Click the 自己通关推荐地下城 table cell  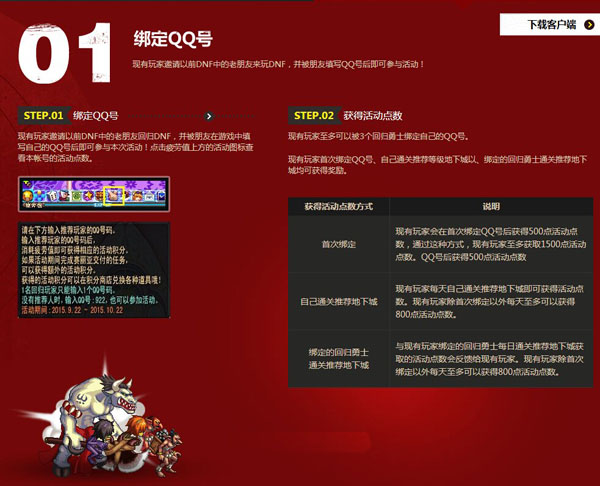[339, 302]
